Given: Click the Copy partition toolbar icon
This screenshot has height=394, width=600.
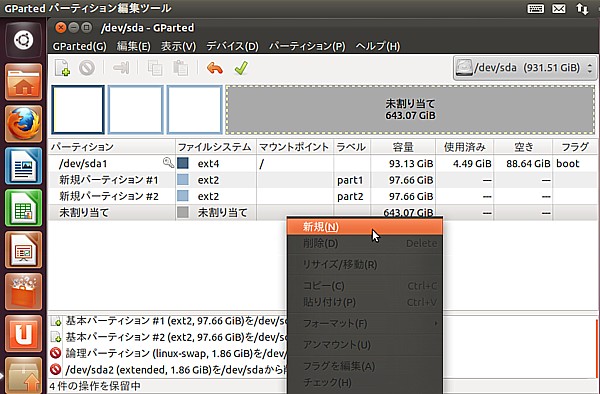Looking at the screenshot, I should pyautogui.click(x=155, y=68).
